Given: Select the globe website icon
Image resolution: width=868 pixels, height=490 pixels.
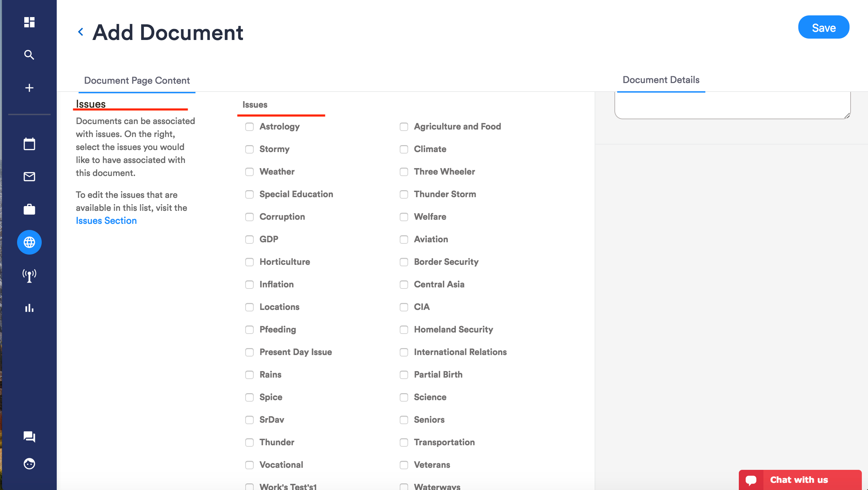Looking at the screenshot, I should 29,242.
